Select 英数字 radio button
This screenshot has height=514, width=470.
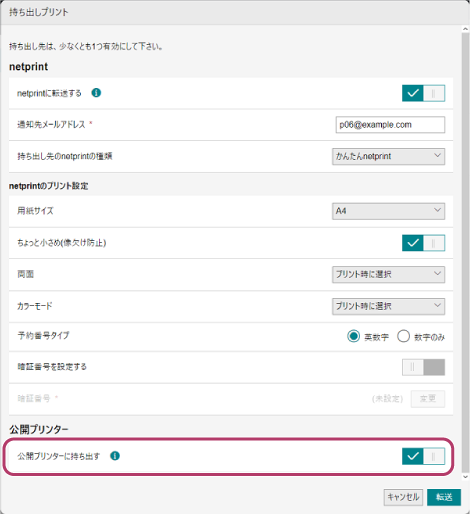click(x=353, y=336)
